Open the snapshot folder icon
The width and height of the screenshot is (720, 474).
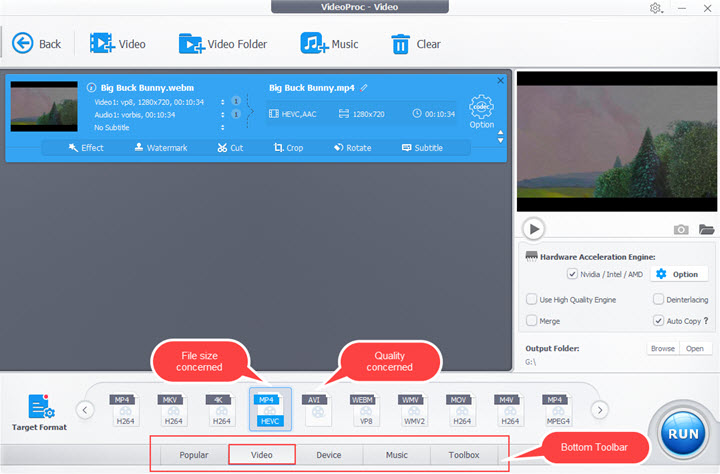706,229
